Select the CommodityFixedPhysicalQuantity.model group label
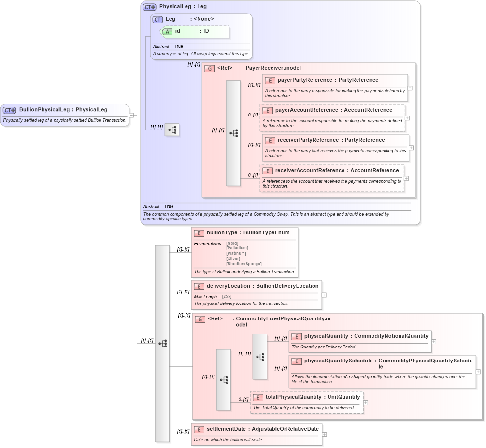 [x=283, y=321]
